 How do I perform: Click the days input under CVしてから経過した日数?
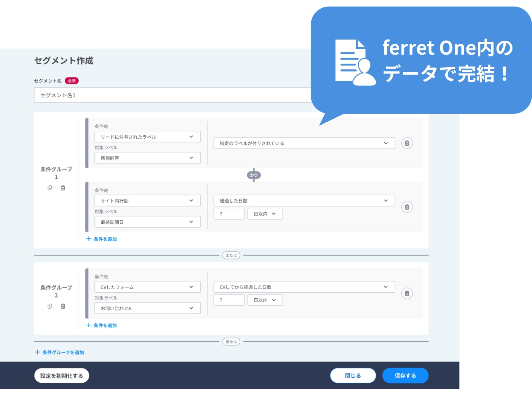[x=229, y=300]
